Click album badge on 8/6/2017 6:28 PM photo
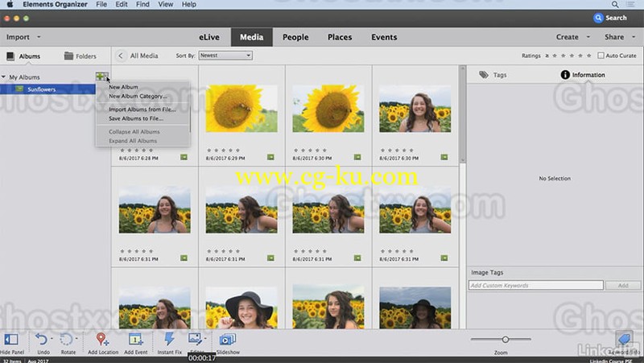This screenshot has height=363, width=644. coord(184,157)
